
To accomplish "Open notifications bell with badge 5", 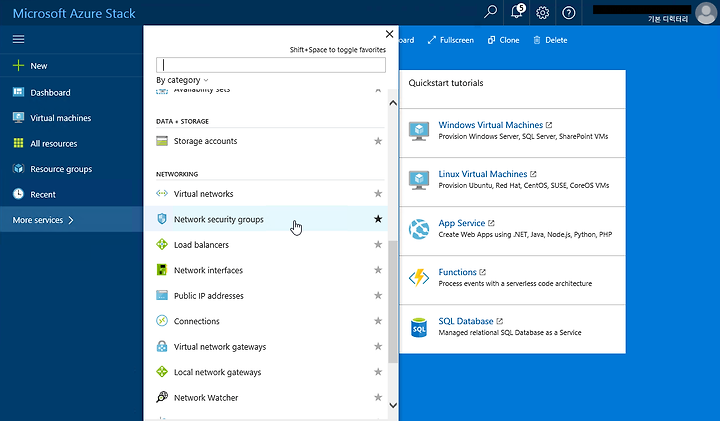I will pyautogui.click(x=518, y=11).
